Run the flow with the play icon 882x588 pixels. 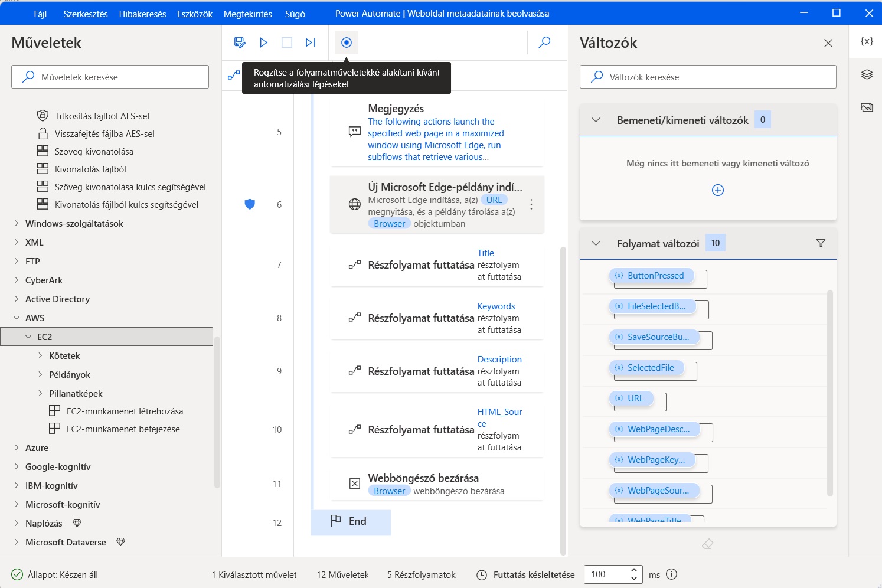pos(264,43)
